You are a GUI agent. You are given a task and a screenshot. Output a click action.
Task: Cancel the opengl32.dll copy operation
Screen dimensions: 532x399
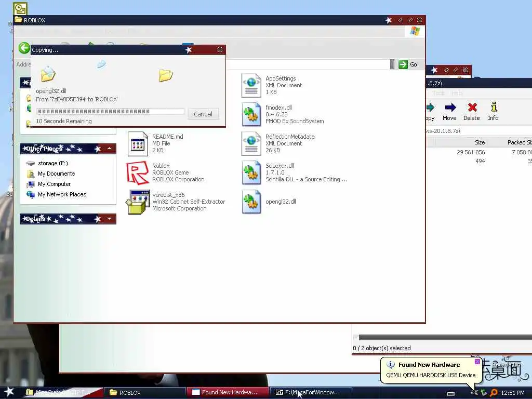[203, 114]
